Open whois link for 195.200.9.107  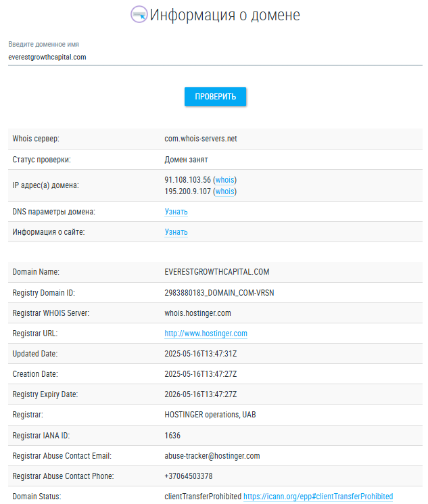[x=224, y=191]
